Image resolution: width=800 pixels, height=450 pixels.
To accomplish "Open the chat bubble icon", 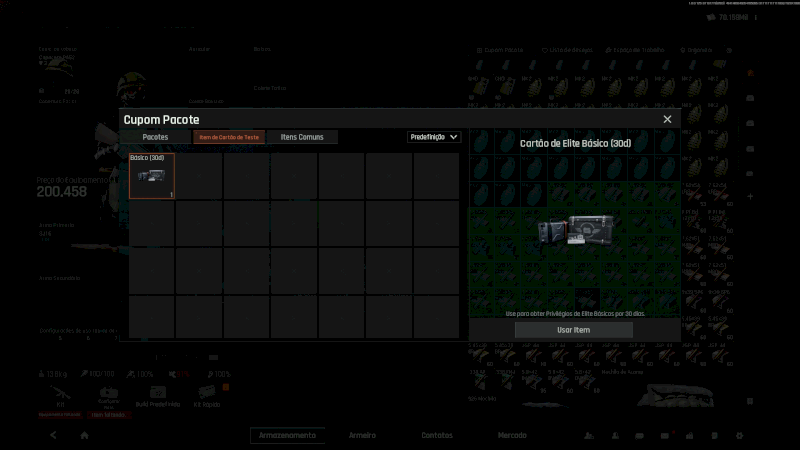I will click(x=639, y=436).
